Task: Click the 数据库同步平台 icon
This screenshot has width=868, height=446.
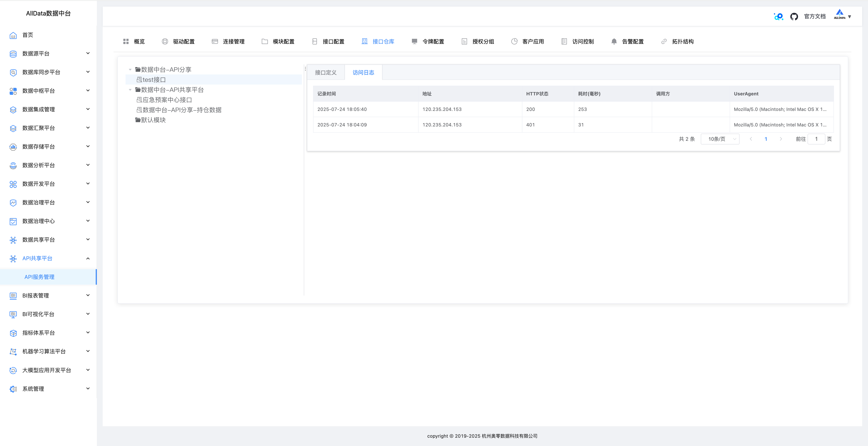Action: tap(13, 72)
